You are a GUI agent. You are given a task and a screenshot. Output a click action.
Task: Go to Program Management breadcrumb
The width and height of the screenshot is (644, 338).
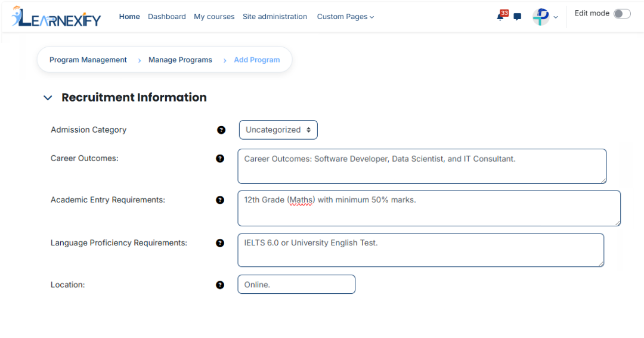[88, 60]
